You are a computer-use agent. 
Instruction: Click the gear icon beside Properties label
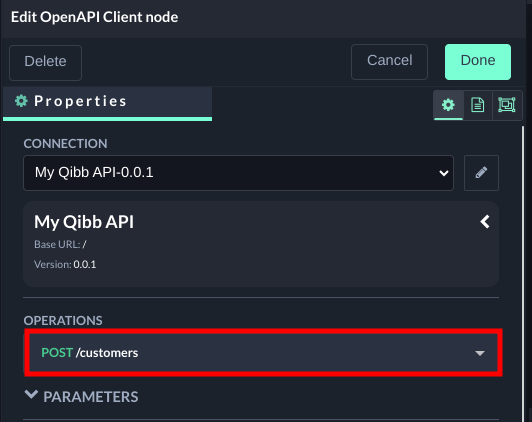click(21, 101)
